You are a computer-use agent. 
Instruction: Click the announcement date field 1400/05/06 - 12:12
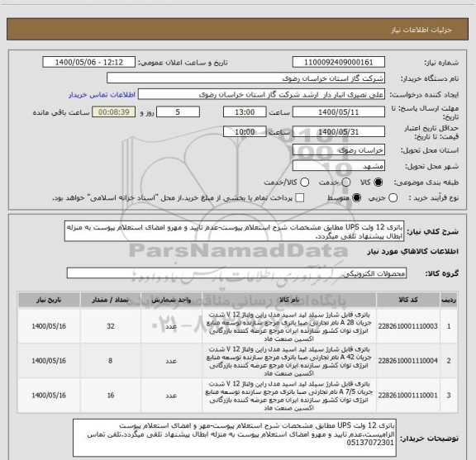point(89,62)
